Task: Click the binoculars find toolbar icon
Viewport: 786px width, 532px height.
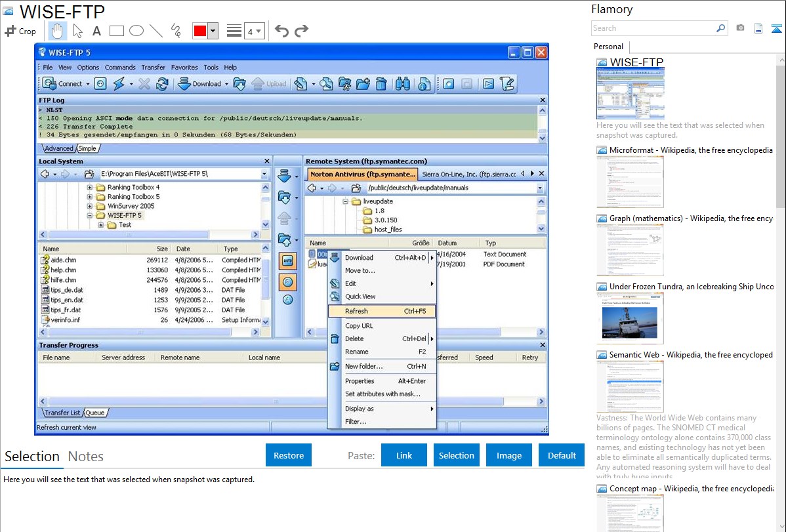Action: tap(403, 84)
